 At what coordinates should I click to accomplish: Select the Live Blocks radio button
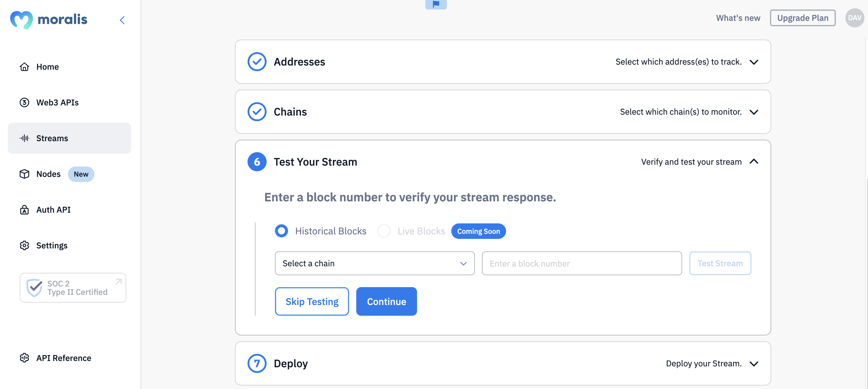[x=384, y=231]
